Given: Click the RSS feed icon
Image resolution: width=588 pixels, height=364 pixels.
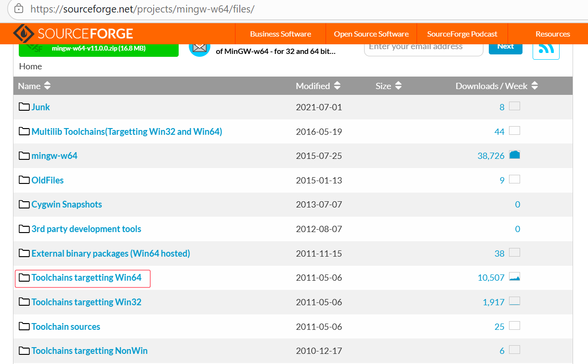Looking at the screenshot, I should point(546,49).
